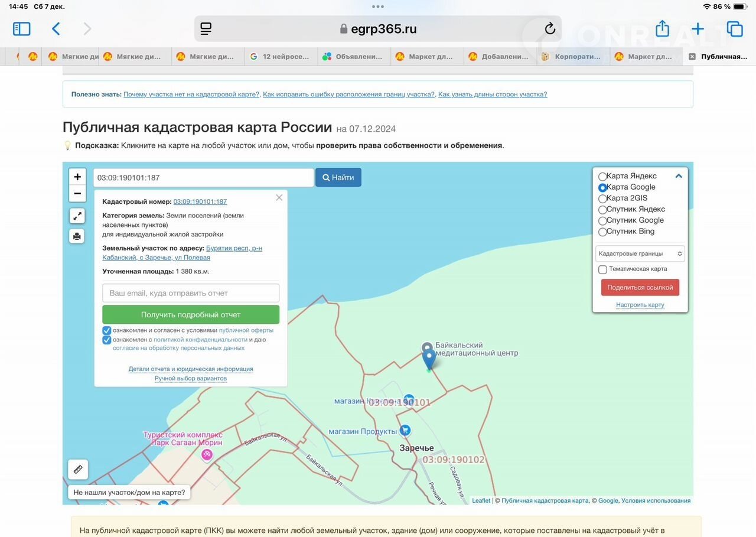Image resolution: width=756 pixels, height=537 pixels.
Task: Print the map using printer icon
Action: (x=77, y=236)
